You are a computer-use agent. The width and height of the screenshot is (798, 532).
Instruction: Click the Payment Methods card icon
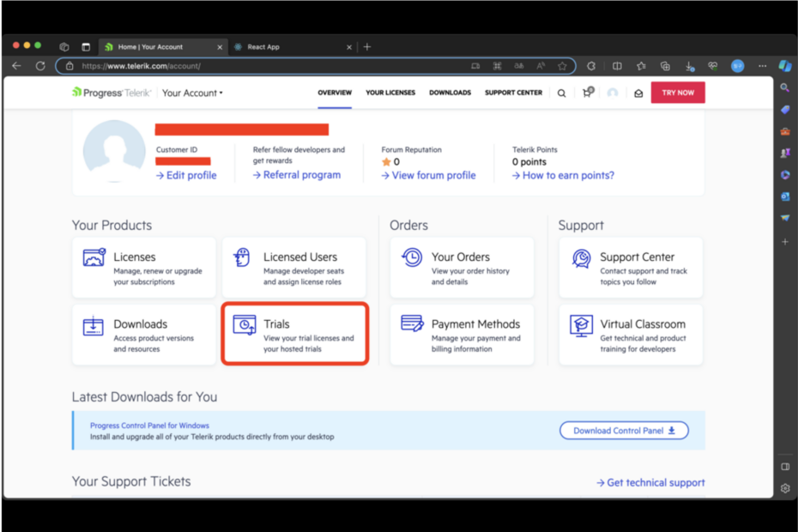[412, 323]
